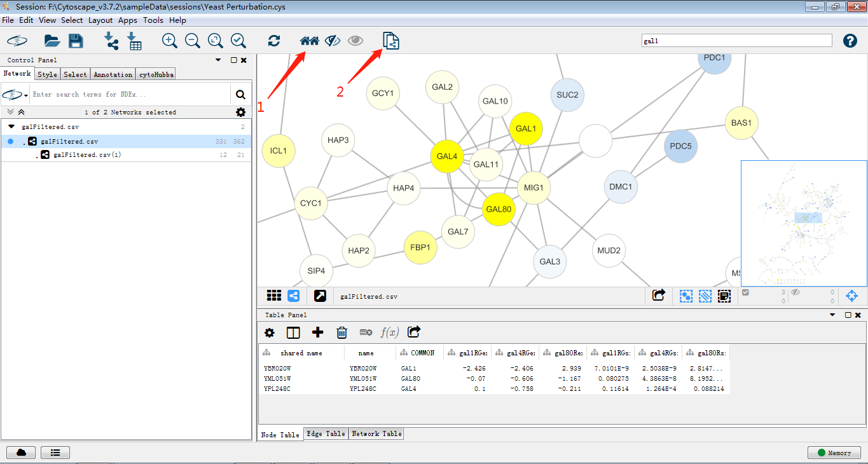The width and height of the screenshot is (868, 464).
Task: Toggle edge selection mode button
Action: [x=705, y=296]
